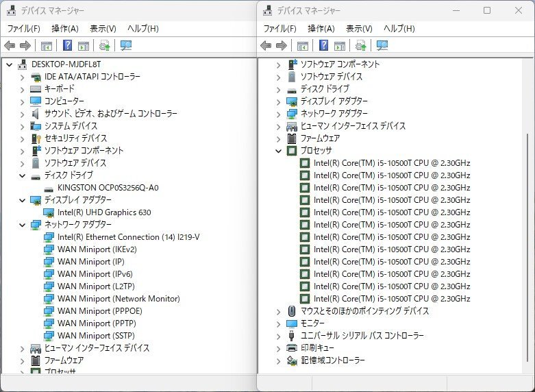This screenshot has width=535, height=392.
Task: Open ファイル(F) menu in right window
Action: click(279, 29)
